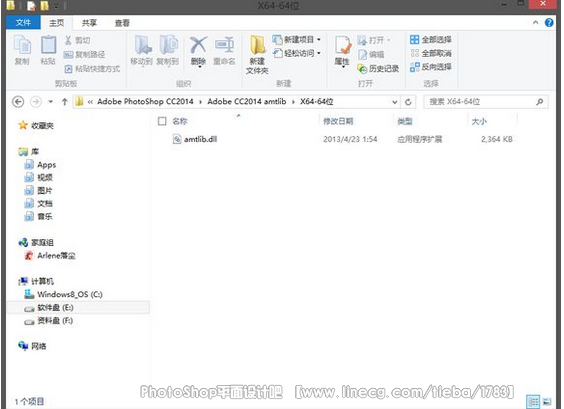The width and height of the screenshot is (564, 409).
Task: Expand the address bar history dropdown
Action: click(x=395, y=102)
